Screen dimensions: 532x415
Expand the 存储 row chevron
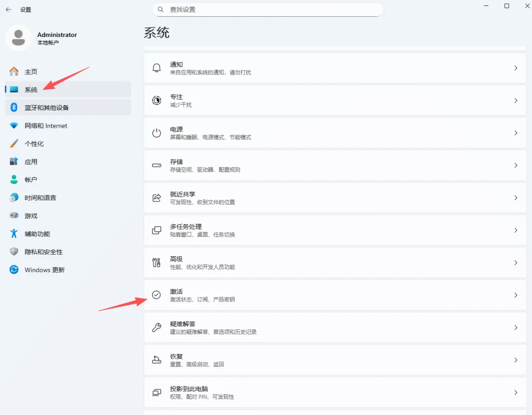[516, 166]
